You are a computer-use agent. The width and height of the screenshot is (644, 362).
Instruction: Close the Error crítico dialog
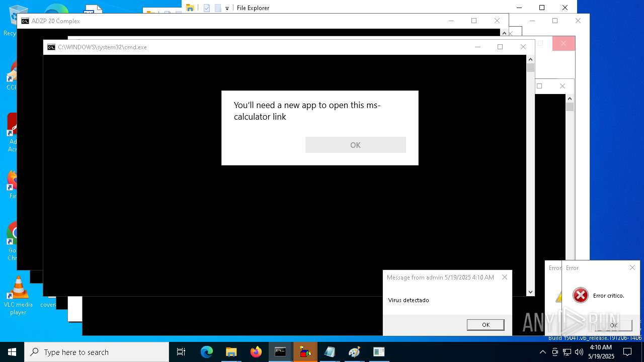[632, 267]
